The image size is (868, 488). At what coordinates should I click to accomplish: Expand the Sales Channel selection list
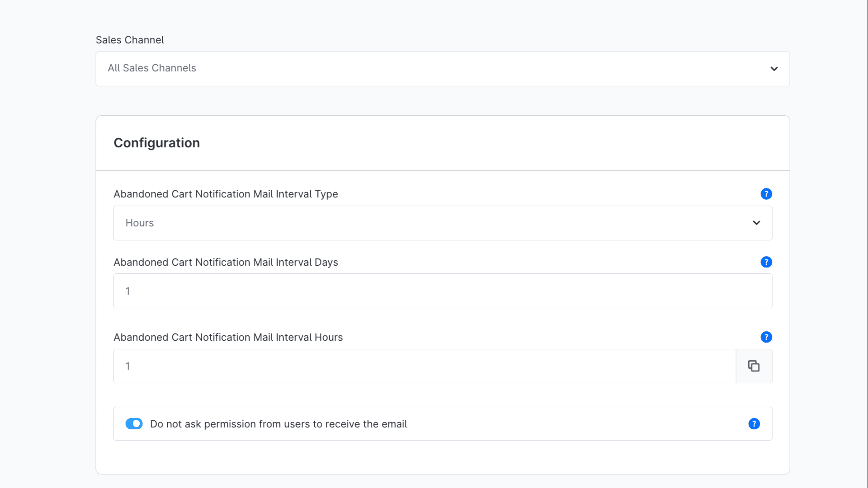pos(442,69)
